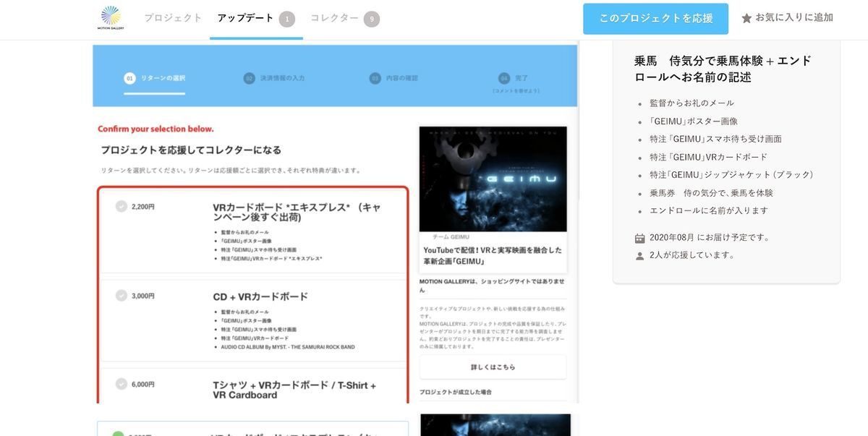Click the 乗馬券 侍の気分で、乗馬を体験 item

pyautogui.click(x=711, y=192)
